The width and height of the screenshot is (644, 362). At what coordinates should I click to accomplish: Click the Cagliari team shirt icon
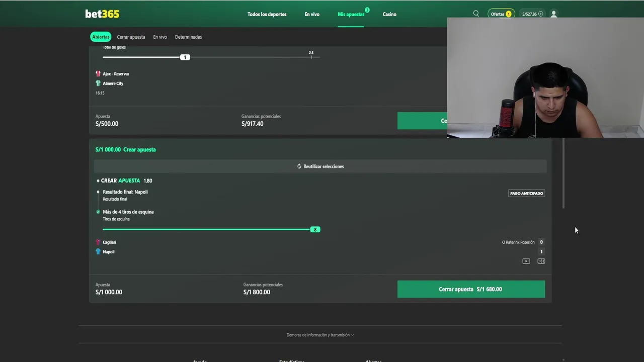coord(98,242)
